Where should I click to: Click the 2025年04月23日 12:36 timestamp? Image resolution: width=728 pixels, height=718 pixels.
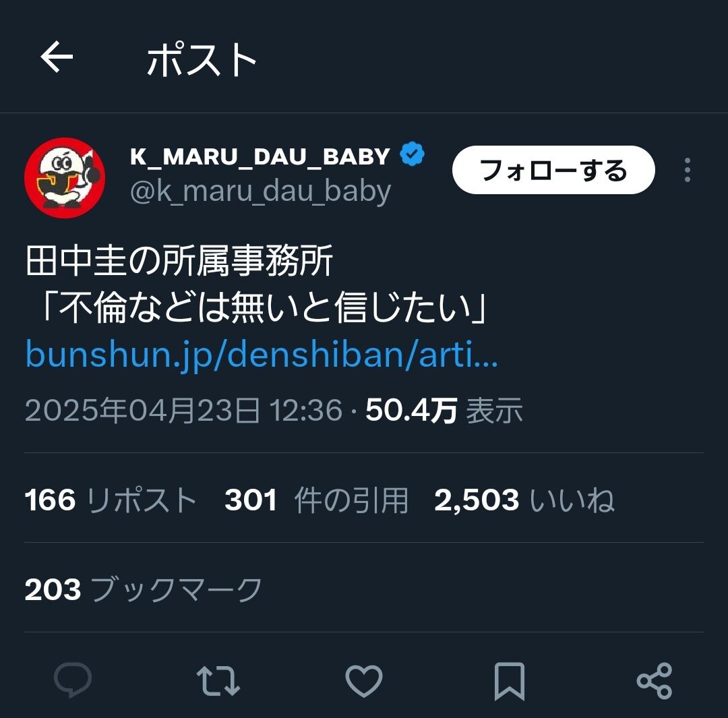click(x=184, y=411)
